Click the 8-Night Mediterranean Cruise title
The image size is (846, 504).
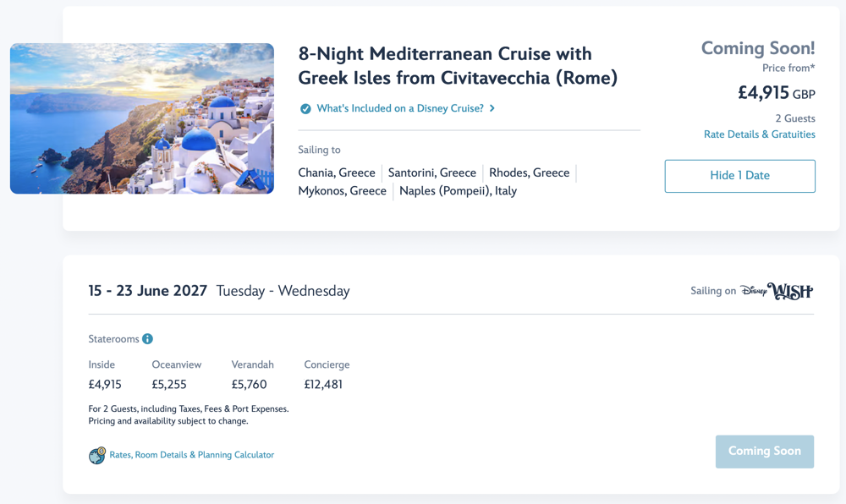pos(458,66)
